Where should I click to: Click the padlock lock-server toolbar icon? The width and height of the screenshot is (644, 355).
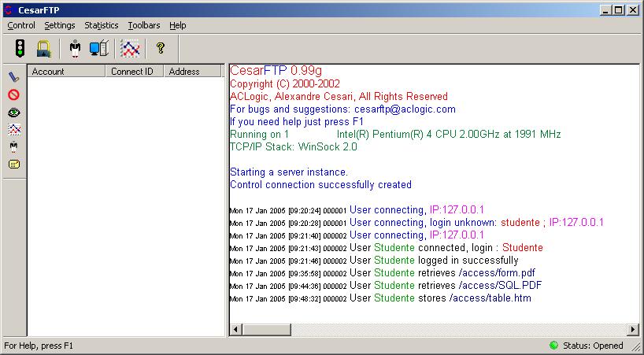(43, 49)
